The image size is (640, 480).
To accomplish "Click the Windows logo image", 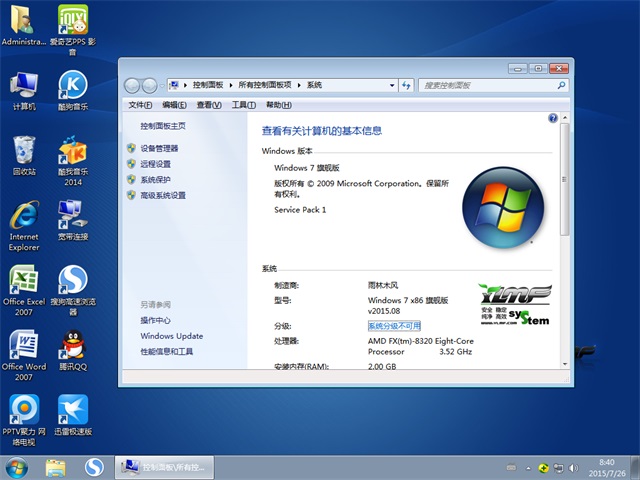I will coord(503,207).
